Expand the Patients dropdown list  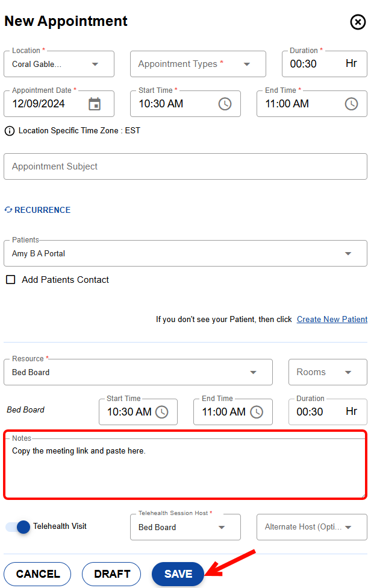pos(348,254)
